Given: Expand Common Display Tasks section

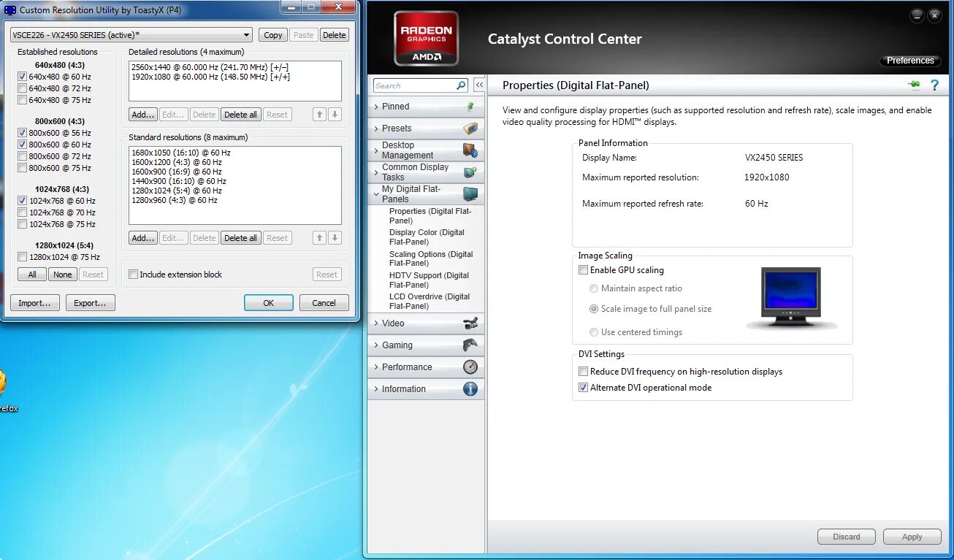Looking at the screenshot, I should [x=425, y=172].
